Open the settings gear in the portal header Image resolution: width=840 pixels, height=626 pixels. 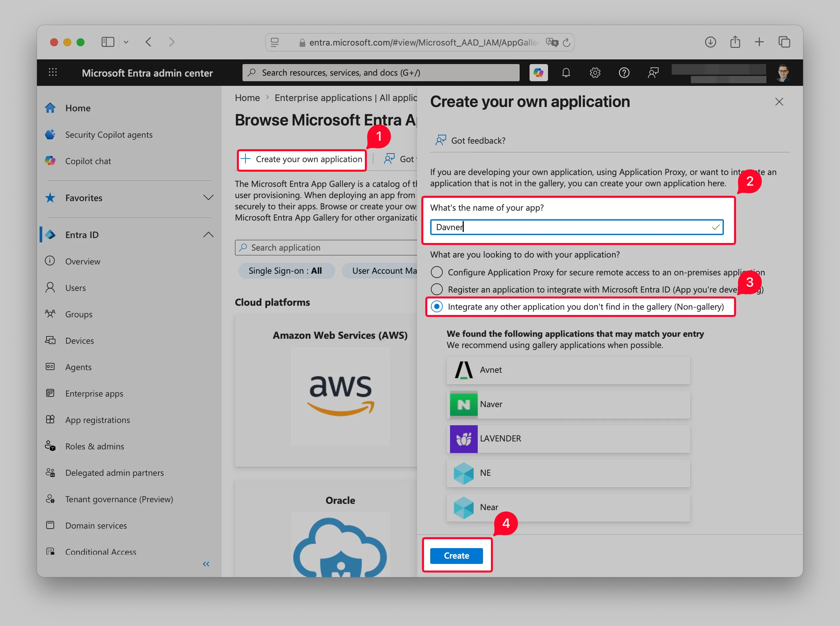coord(595,72)
